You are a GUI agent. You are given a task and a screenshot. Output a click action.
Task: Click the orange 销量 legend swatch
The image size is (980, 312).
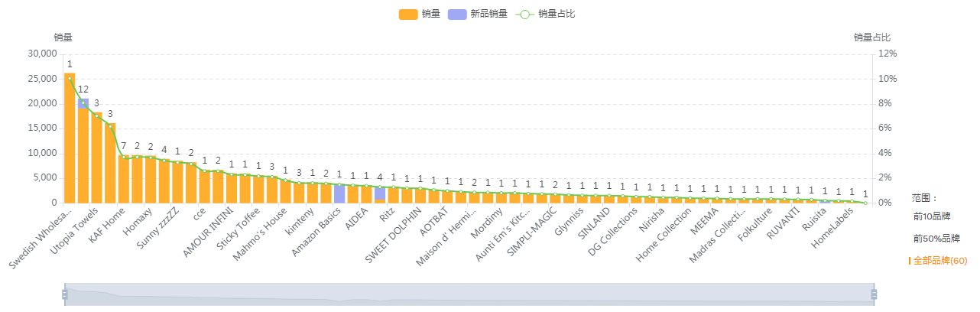[408, 14]
